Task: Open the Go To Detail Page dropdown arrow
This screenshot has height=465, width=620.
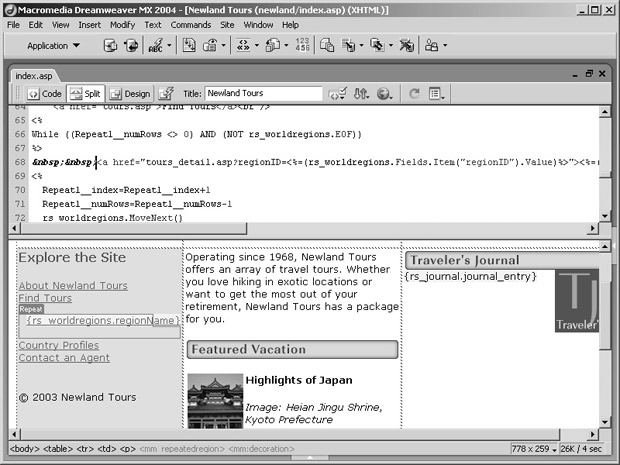Action: pos(286,45)
